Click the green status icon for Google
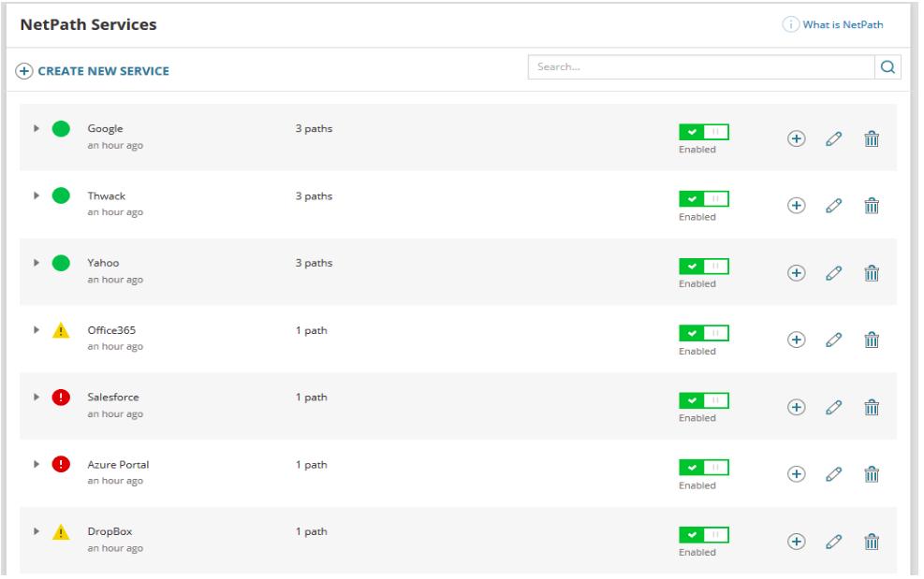Viewport: 924px width, 579px height. click(x=61, y=128)
